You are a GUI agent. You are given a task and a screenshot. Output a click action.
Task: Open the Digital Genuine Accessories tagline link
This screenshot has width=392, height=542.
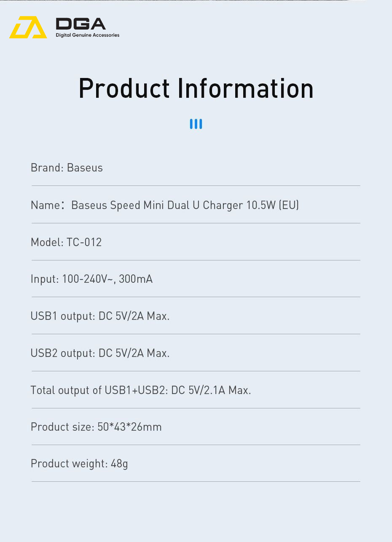pyautogui.click(x=88, y=35)
